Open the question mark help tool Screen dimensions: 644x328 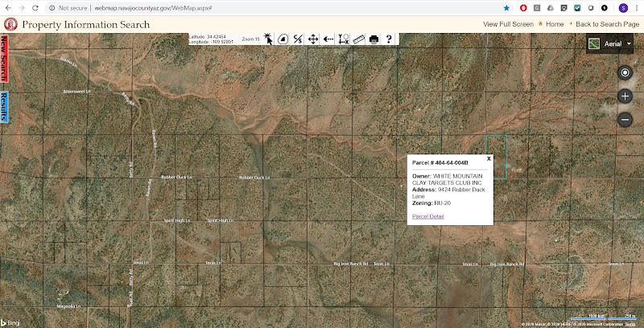point(389,39)
